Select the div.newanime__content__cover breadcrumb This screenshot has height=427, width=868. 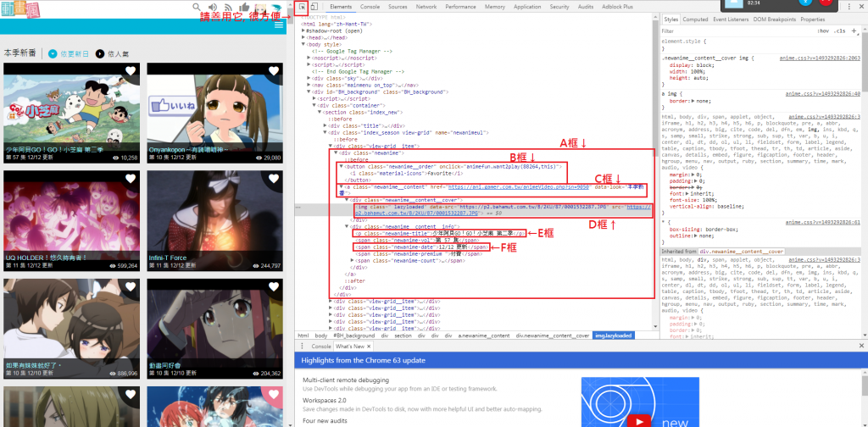coord(553,335)
